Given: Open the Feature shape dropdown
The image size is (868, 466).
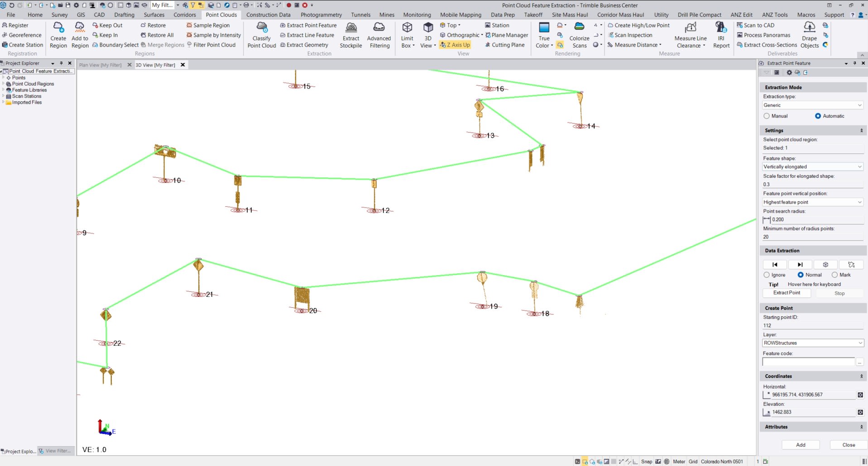Looking at the screenshot, I should (813, 167).
